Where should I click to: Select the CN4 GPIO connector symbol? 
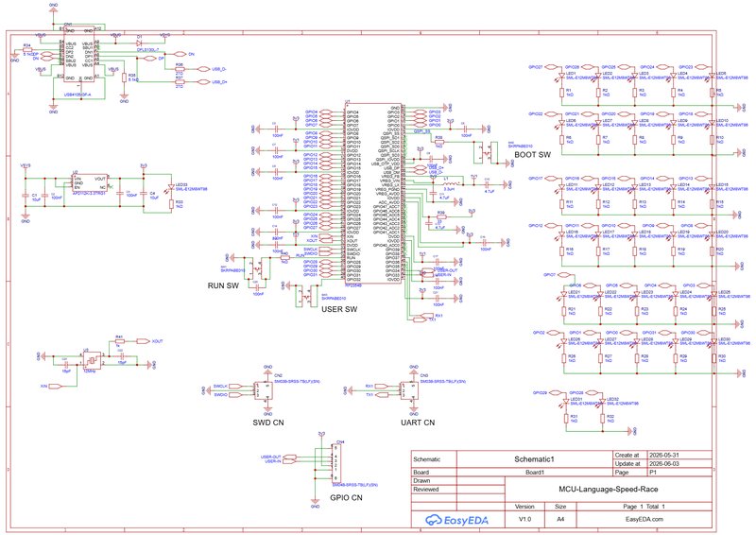pyautogui.click(x=336, y=462)
